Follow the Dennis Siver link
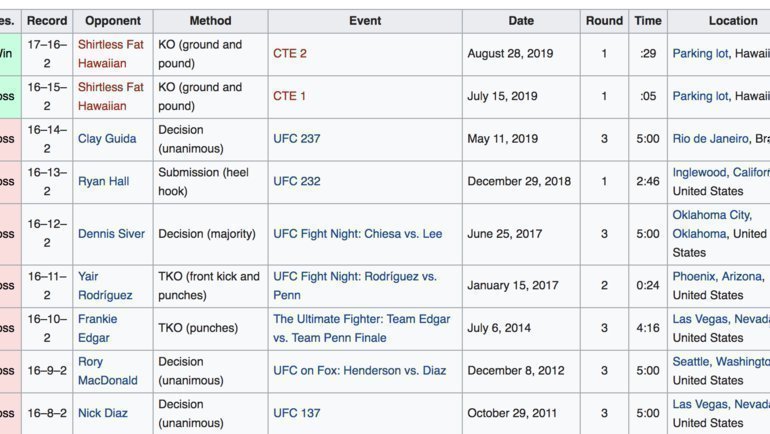 [x=111, y=234]
